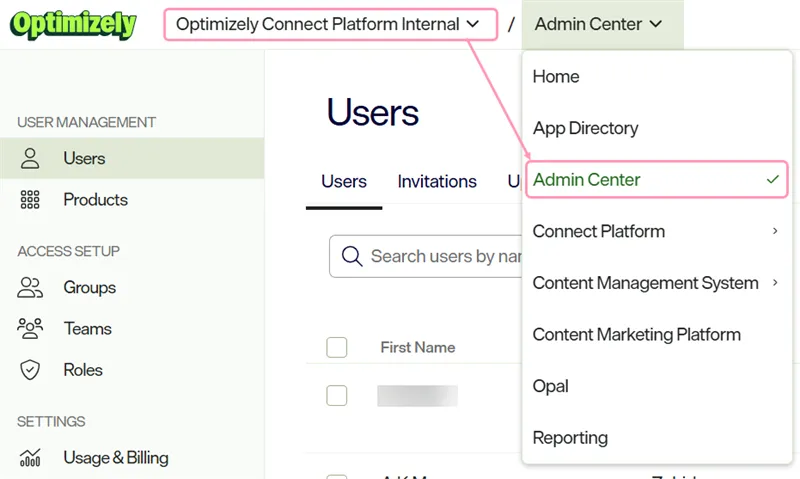Click the Users person icon in sidebar
Screen dimensions: 800x479
click(30, 158)
